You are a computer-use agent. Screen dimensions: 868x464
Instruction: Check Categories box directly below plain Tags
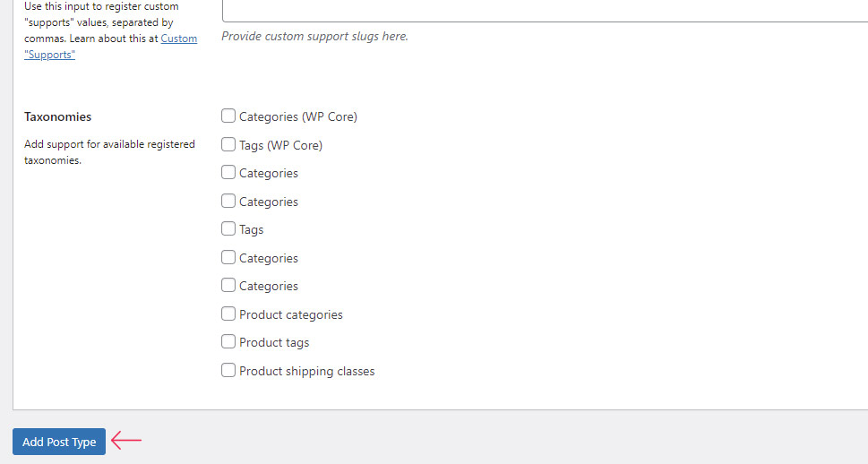point(228,257)
